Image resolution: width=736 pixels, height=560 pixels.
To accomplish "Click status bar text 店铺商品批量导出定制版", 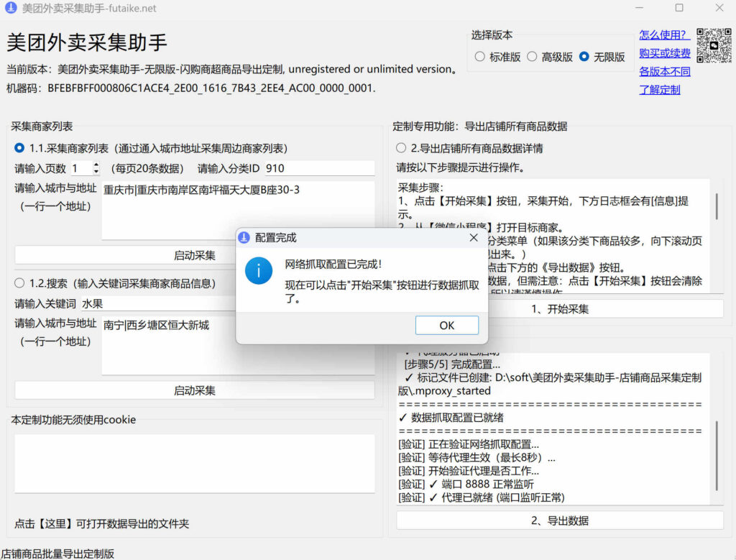I will click(x=57, y=554).
